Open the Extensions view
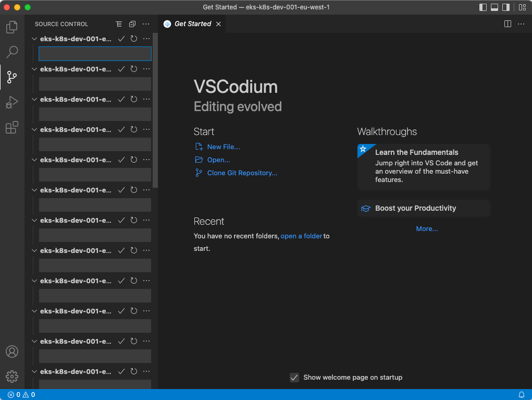Screen dimensions: 532x400 [x=11, y=127]
